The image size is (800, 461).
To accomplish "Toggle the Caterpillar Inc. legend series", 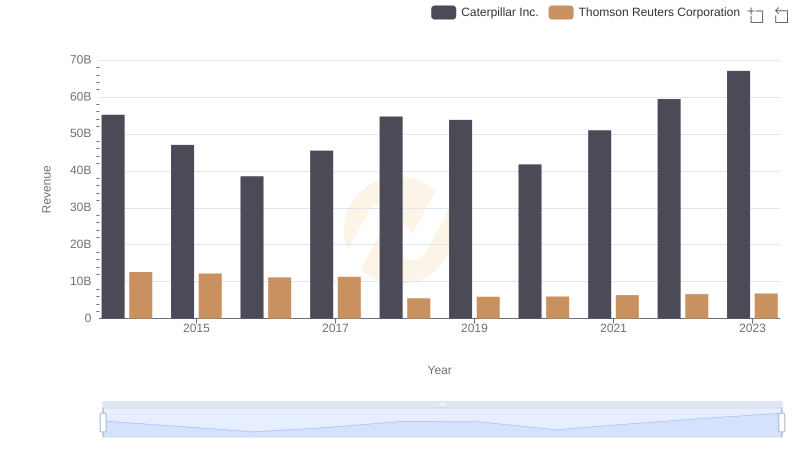I will [x=485, y=12].
